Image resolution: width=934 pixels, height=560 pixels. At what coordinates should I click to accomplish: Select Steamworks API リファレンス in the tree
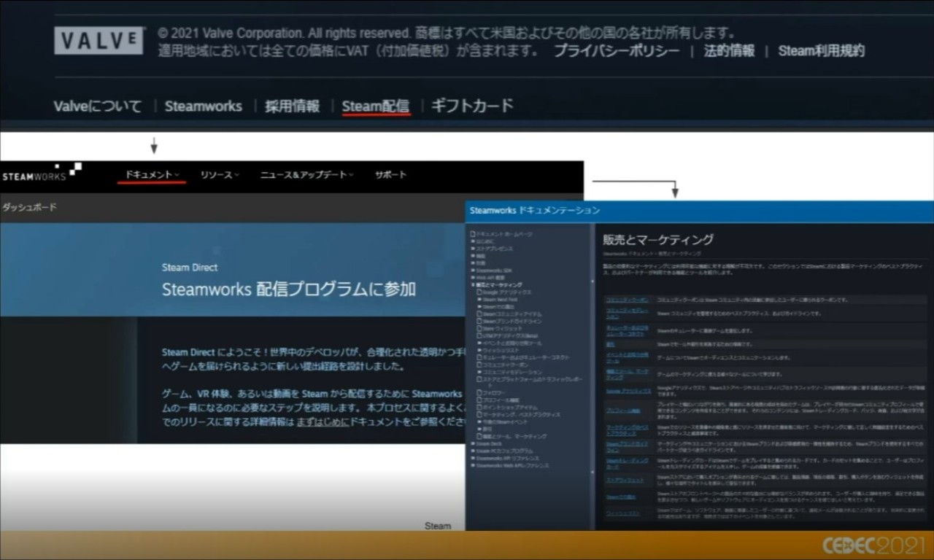click(507, 458)
